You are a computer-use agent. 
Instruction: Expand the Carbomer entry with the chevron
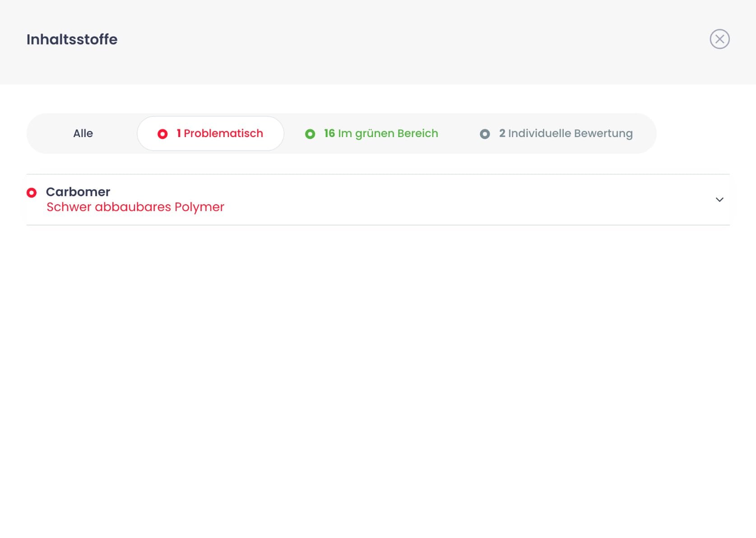click(x=719, y=199)
